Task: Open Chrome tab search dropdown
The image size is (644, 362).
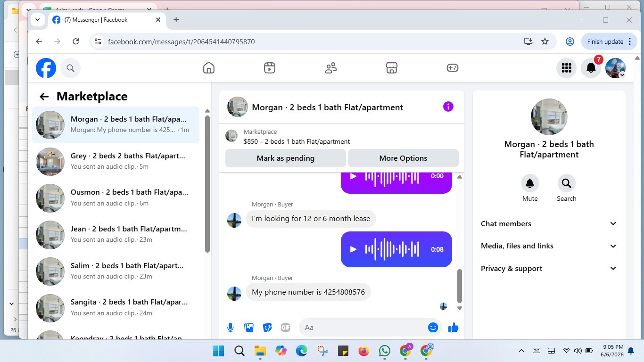Action: tap(38, 20)
